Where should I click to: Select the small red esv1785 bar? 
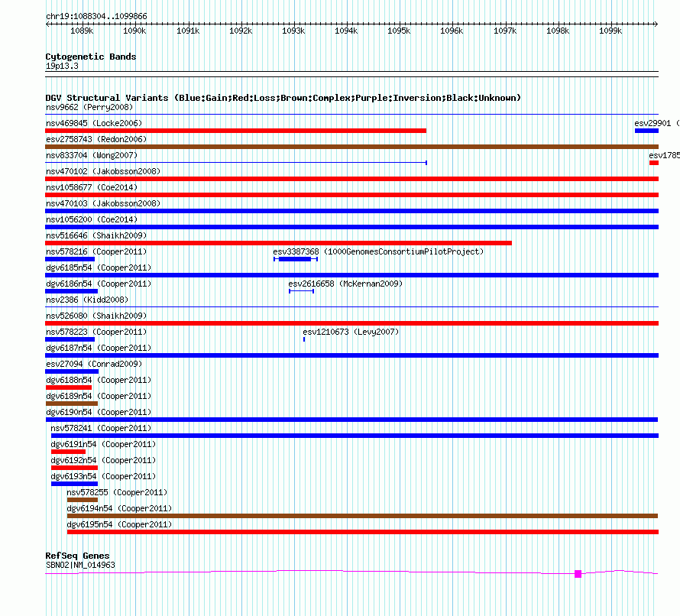(x=654, y=163)
